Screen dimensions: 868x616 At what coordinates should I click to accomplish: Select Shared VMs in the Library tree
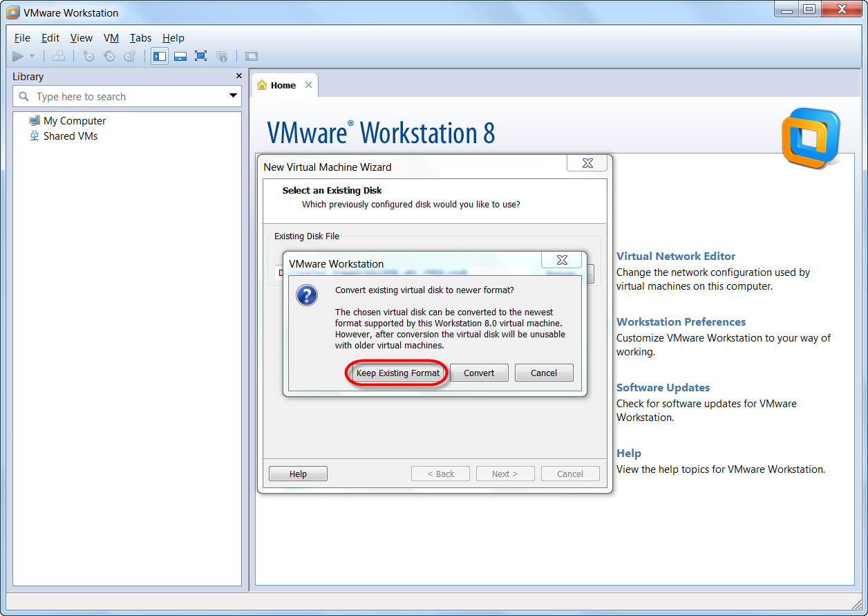[x=70, y=136]
